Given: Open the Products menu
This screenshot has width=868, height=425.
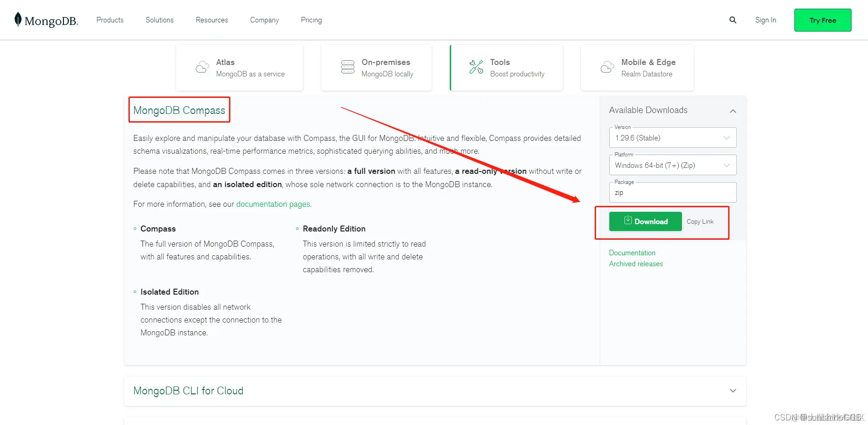Looking at the screenshot, I should (110, 20).
